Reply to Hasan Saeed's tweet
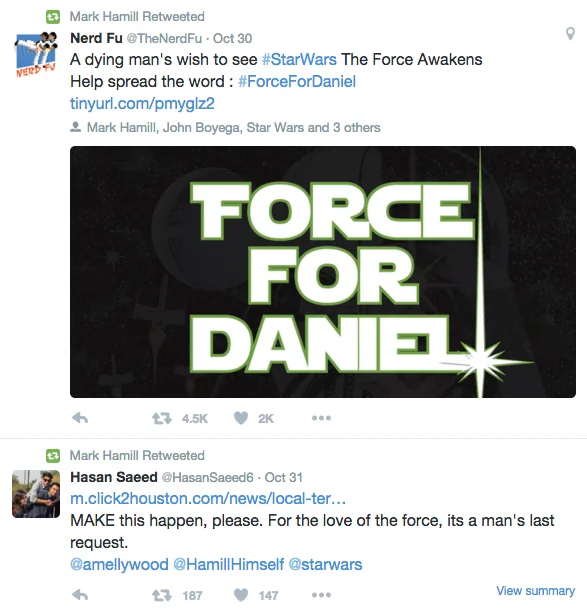Image resolution: width=587 pixels, height=614 pixels. tap(80, 595)
